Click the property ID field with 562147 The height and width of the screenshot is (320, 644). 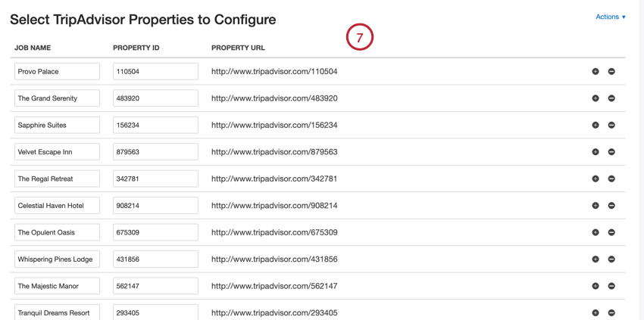[x=155, y=286]
